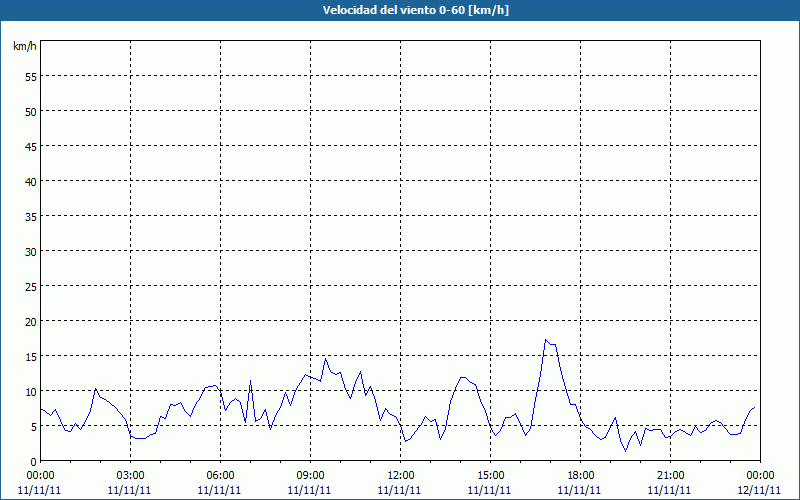Screen dimensions: 800x500
Task: Click the '40' y-axis value
Action: pyautogui.click(x=31, y=181)
